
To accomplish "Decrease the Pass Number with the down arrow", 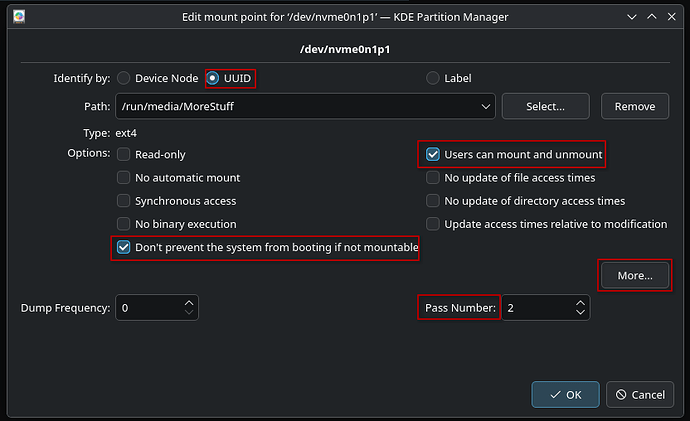I will [580, 312].
